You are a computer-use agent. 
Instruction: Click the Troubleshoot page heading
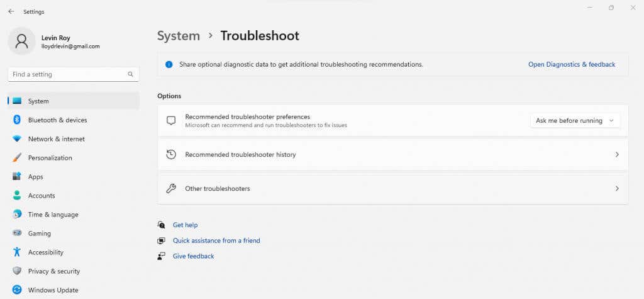(x=260, y=36)
